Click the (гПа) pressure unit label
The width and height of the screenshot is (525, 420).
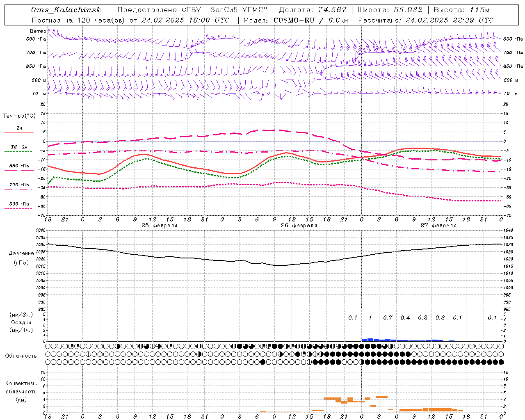[21, 262]
